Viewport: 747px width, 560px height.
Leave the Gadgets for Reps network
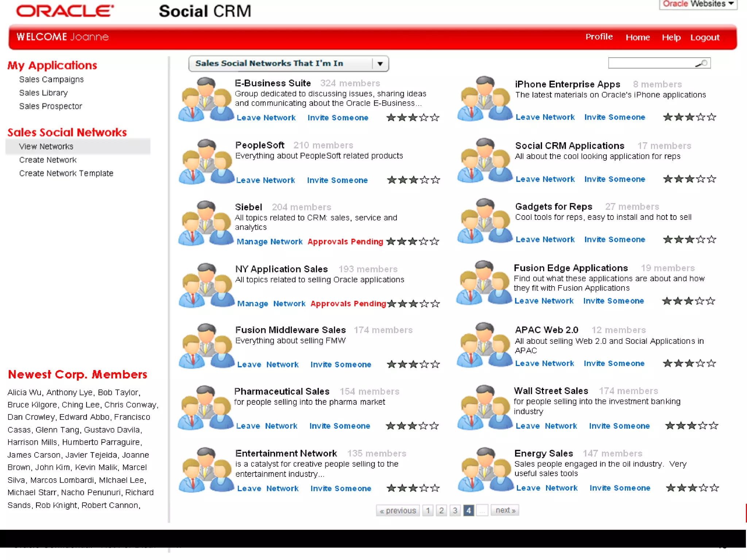(545, 240)
